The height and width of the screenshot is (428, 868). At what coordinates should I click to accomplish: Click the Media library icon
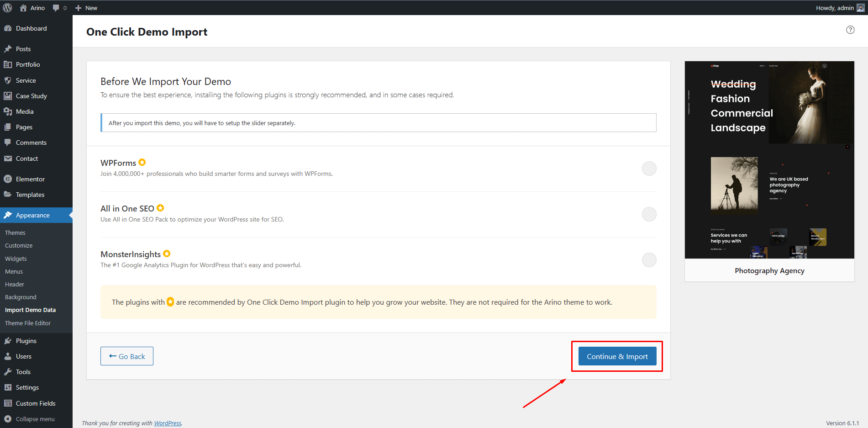8,111
